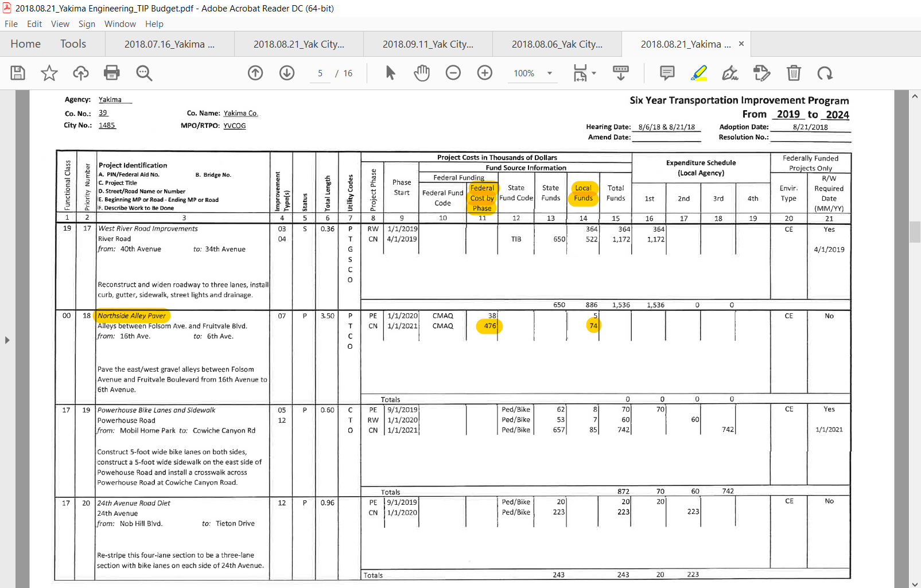The width and height of the screenshot is (921, 588).
Task: Click the Powerhouse Bike Lanes and Sidewalk title
Action: tap(156, 410)
